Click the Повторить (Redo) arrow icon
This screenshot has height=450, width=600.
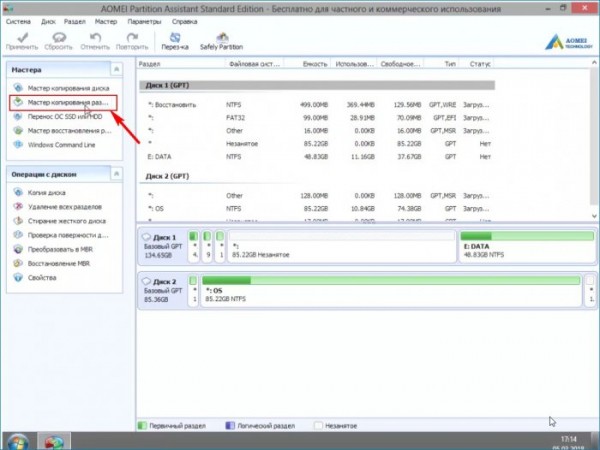coord(132,37)
